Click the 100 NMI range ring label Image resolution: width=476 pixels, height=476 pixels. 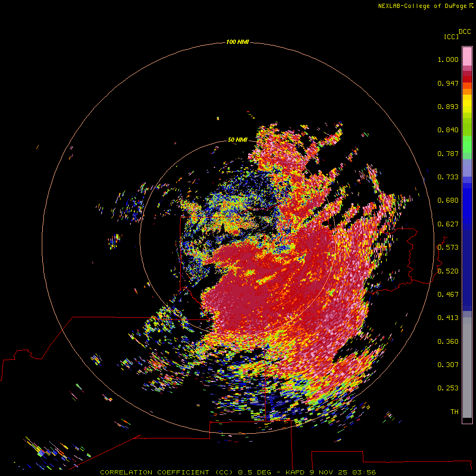pos(237,42)
